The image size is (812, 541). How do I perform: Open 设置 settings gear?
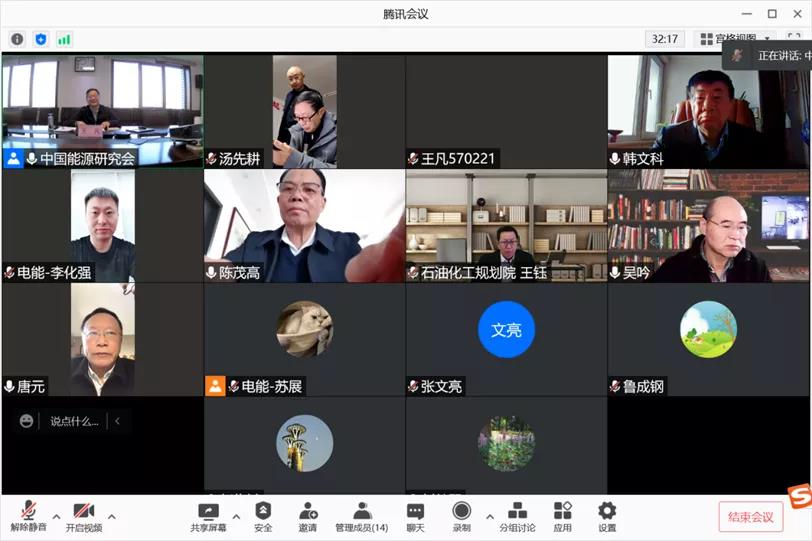[607, 516]
